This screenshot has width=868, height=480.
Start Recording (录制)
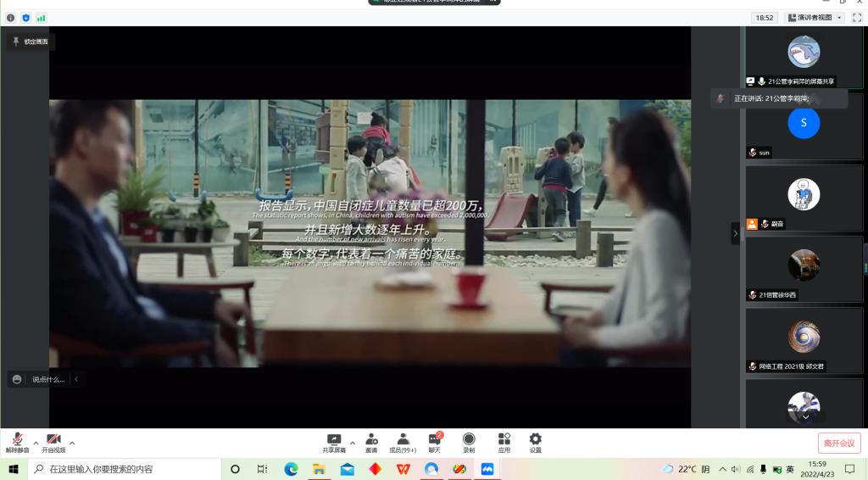(469, 443)
